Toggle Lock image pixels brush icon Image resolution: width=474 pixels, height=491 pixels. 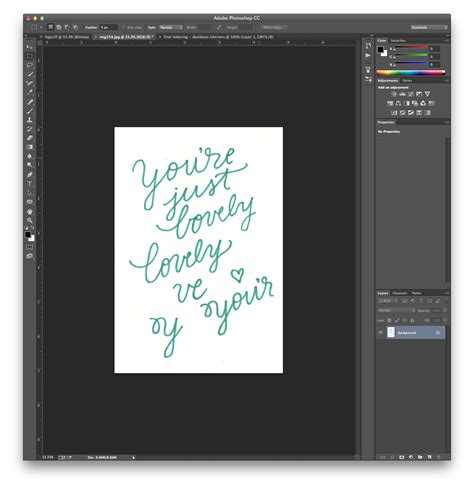(x=397, y=320)
